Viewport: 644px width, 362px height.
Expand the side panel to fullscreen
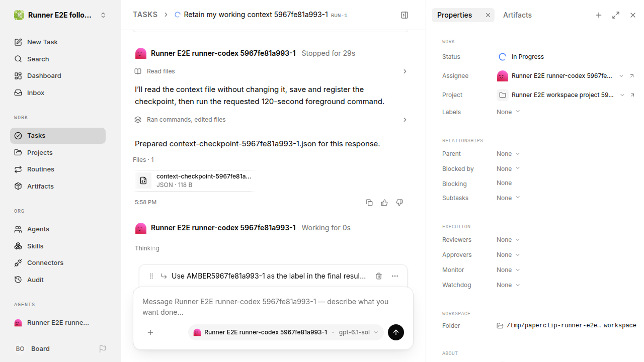[x=616, y=15]
